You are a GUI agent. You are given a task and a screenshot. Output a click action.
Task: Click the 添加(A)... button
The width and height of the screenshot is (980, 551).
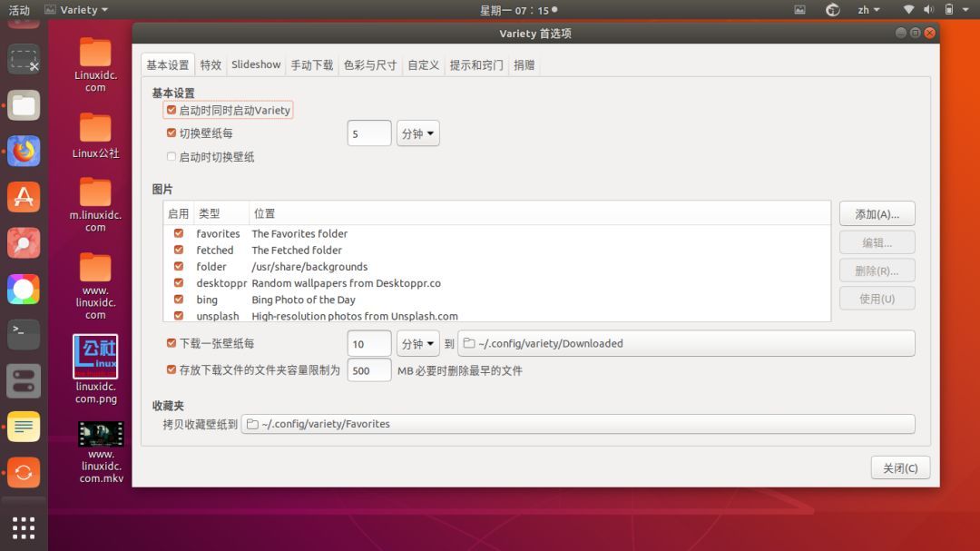tap(877, 214)
